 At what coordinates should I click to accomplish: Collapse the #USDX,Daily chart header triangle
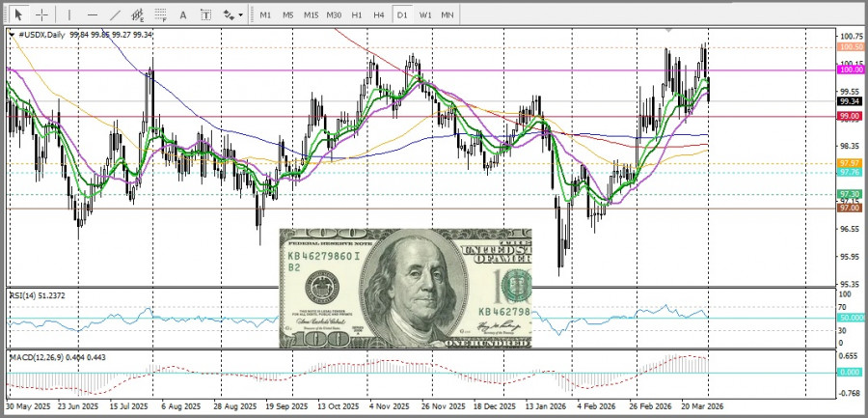pyautogui.click(x=13, y=35)
